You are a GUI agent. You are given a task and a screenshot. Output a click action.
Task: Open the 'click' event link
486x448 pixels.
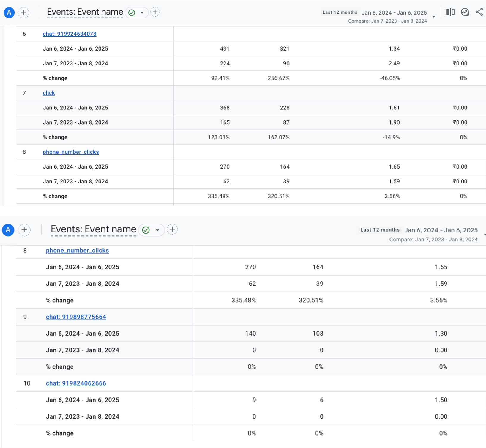coord(49,93)
